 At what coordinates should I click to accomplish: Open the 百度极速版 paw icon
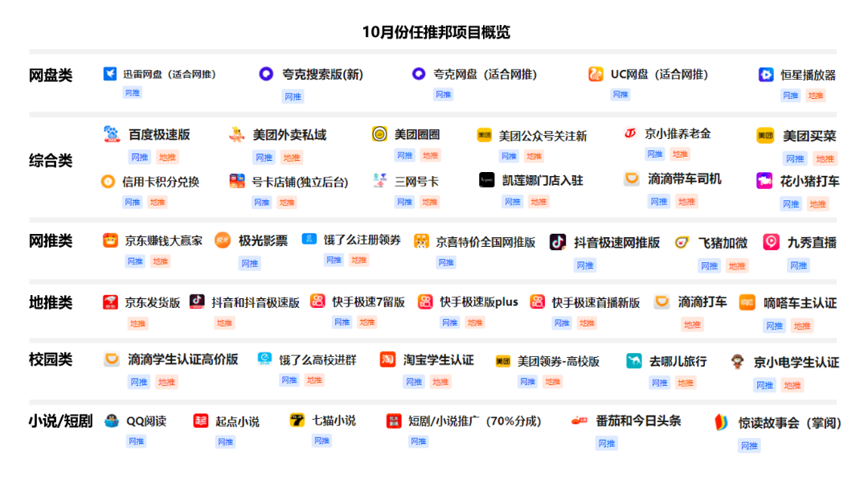tap(112, 134)
